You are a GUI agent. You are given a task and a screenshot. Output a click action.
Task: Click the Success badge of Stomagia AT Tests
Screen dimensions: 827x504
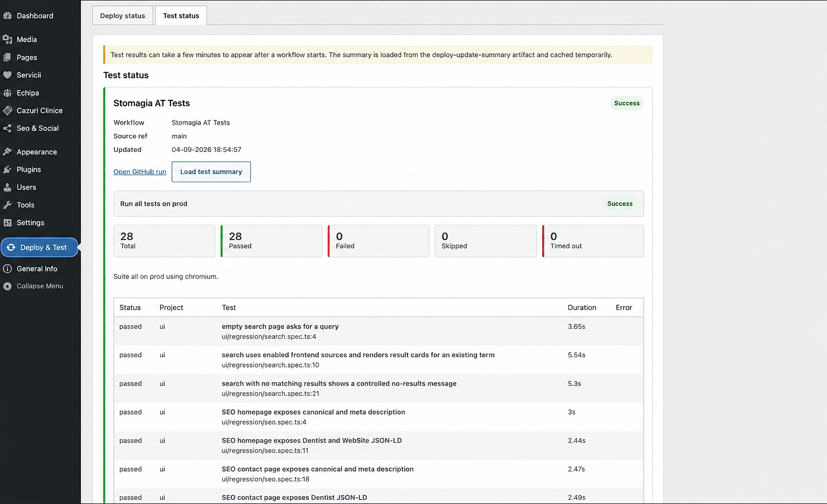pyautogui.click(x=627, y=103)
